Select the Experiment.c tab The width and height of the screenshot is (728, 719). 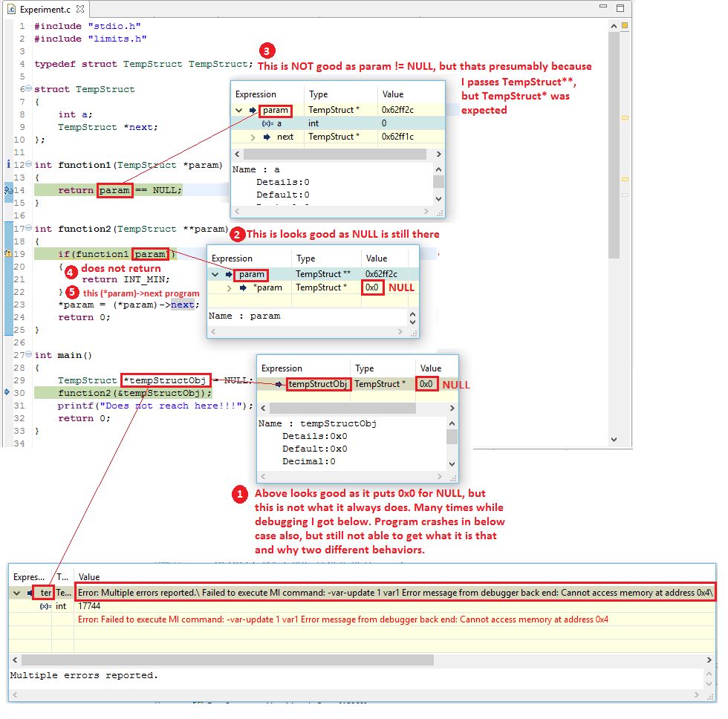[x=45, y=9]
